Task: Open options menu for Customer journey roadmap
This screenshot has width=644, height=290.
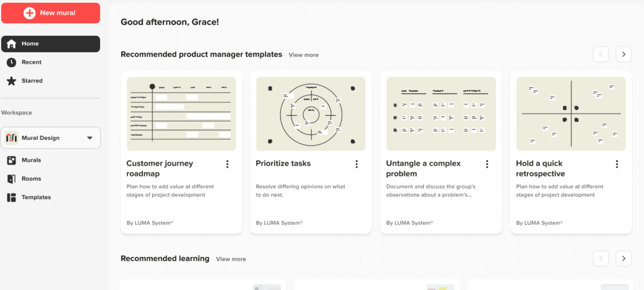Action: point(227,164)
